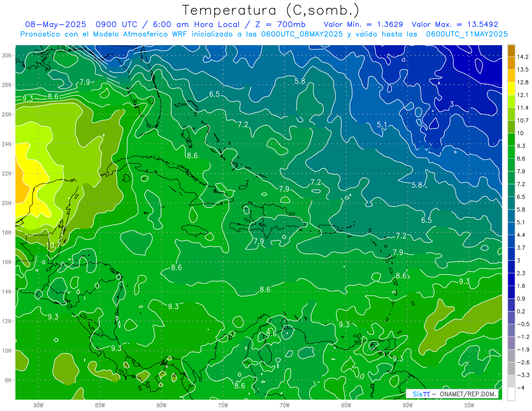Click the 55W longitude axis label
Image resolution: width=532 pixels, height=411 pixels.
pos(469,405)
